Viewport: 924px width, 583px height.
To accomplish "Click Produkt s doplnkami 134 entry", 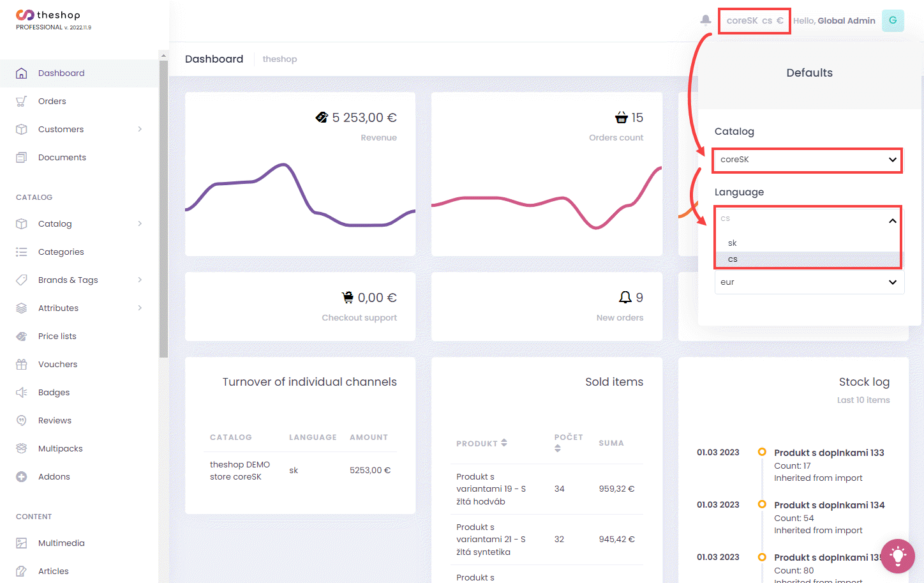I will click(x=829, y=505).
